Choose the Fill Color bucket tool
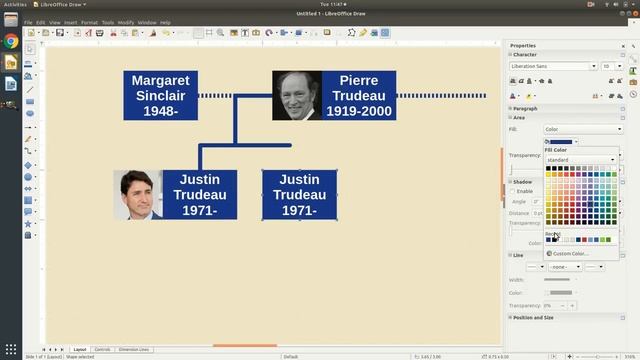Screen dimensions: 640x360 point(28,76)
